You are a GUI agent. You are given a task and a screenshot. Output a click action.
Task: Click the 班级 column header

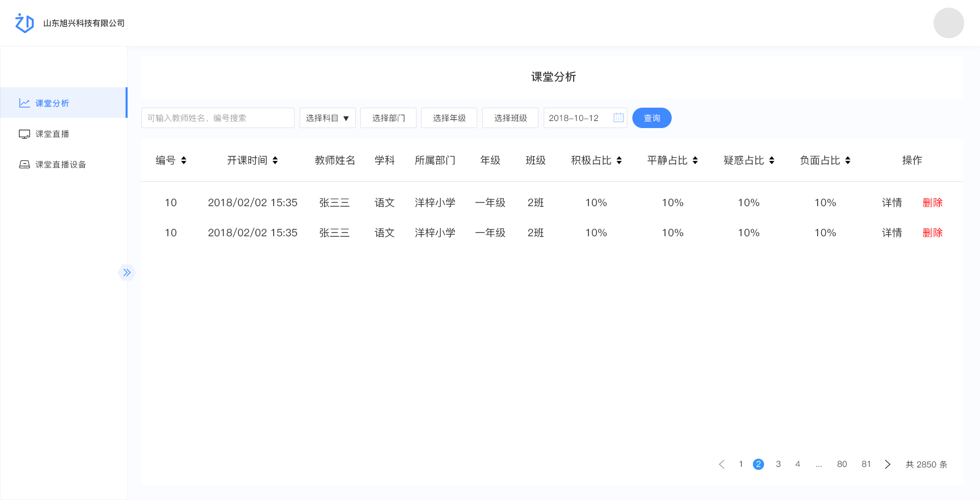(x=535, y=160)
